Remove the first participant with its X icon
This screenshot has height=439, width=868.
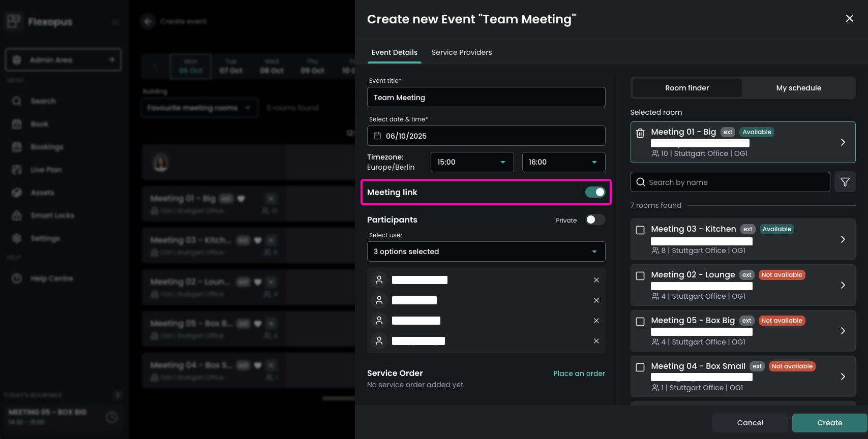pyautogui.click(x=596, y=280)
